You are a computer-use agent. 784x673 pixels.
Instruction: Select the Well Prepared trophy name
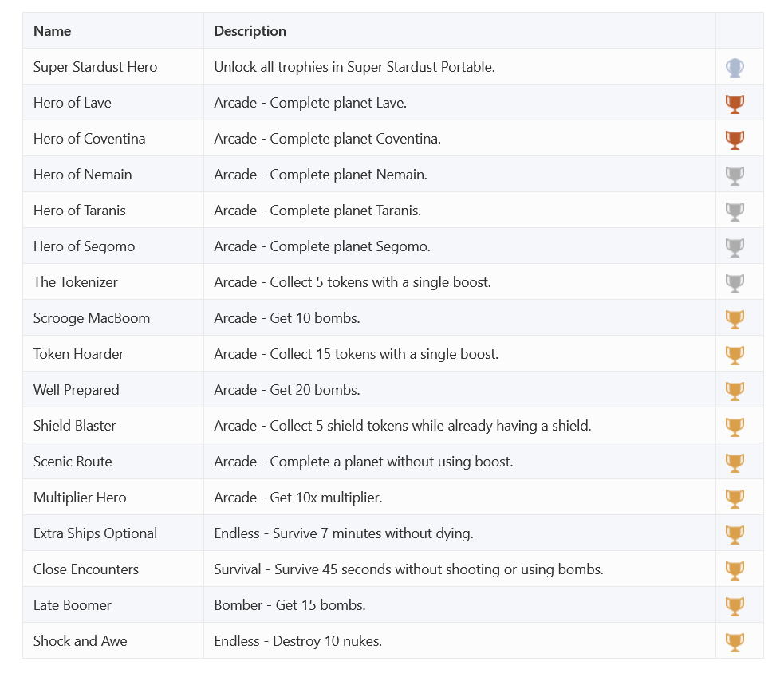(x=76, y=390)
